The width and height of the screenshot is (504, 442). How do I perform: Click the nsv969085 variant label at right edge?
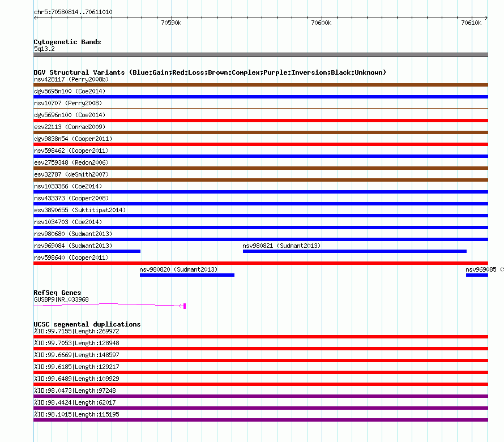click(x=484, y=269)
